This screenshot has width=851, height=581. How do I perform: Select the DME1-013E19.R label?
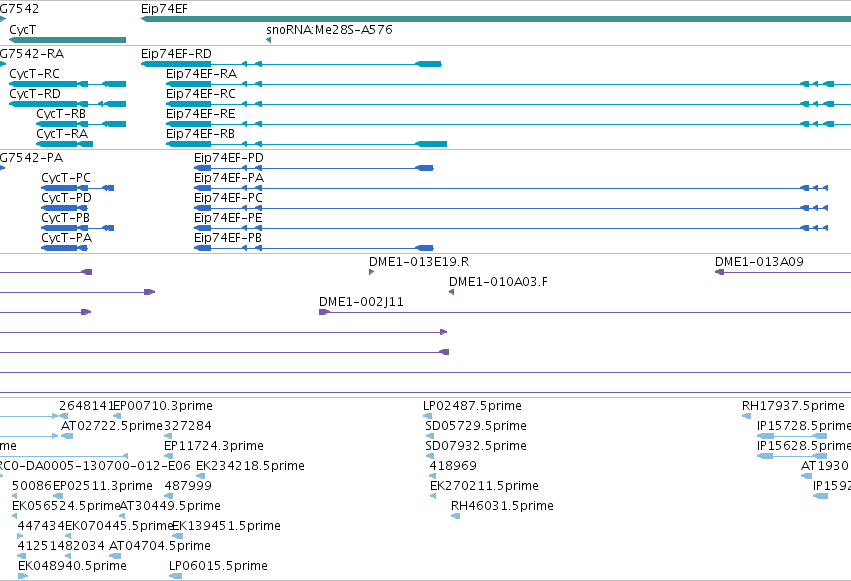pos(419,262)
